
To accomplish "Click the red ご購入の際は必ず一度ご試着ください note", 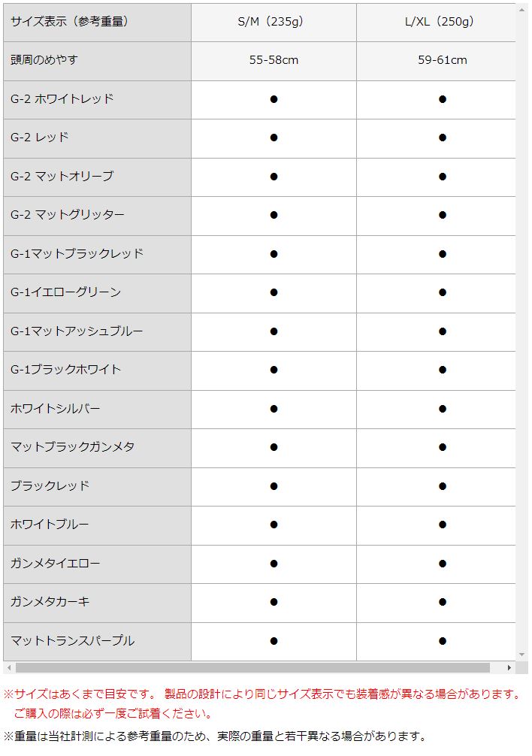I will point(113,714).
